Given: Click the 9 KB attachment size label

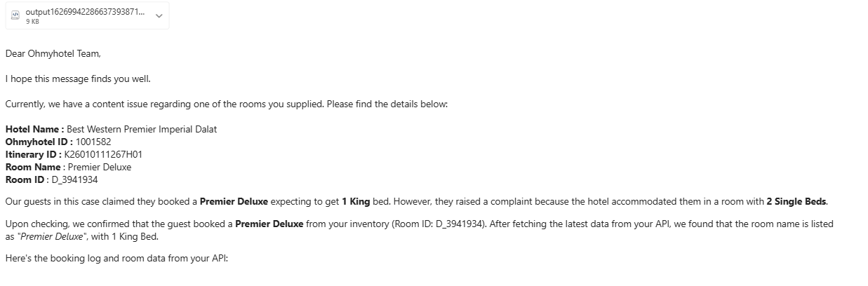Looking at the screenshot, I should click(x=32, y=22).
